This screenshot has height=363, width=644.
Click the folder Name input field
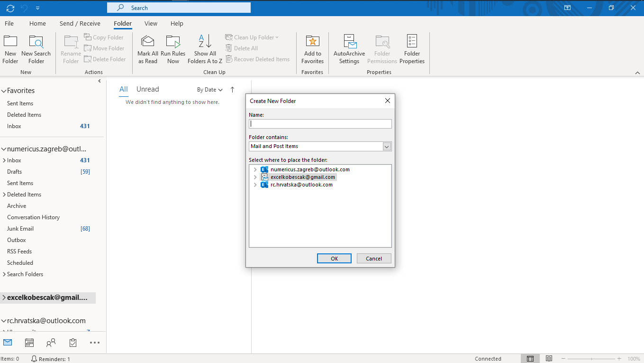(320, 123)
